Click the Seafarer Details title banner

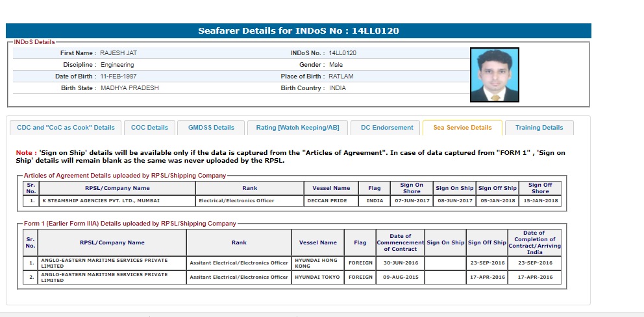299,30
